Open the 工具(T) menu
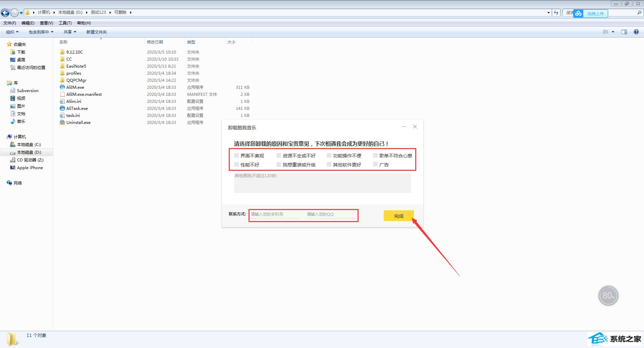This screenshot has height=348, width=644. tap(65, 23)
